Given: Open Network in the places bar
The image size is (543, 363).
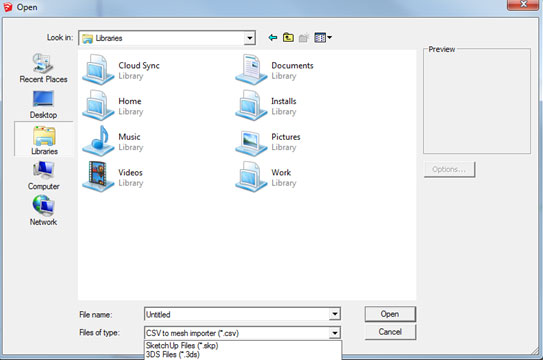Looking at the screenshot, I should click(x=43, y=211).
